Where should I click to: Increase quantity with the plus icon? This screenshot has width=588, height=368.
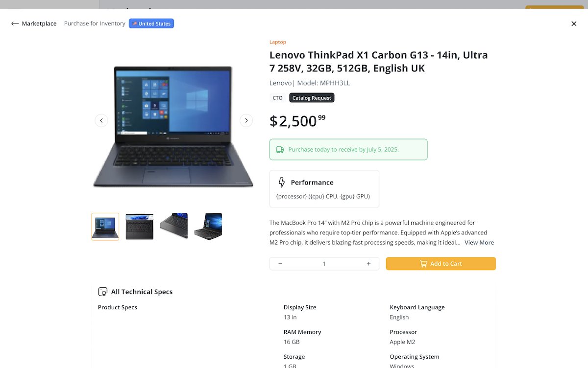pos(368,264)
